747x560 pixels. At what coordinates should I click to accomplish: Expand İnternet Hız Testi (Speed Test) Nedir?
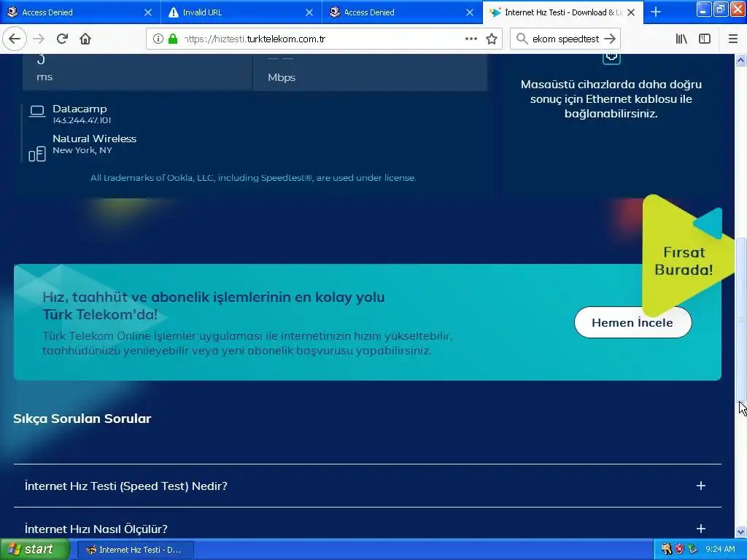coord(368,486)
